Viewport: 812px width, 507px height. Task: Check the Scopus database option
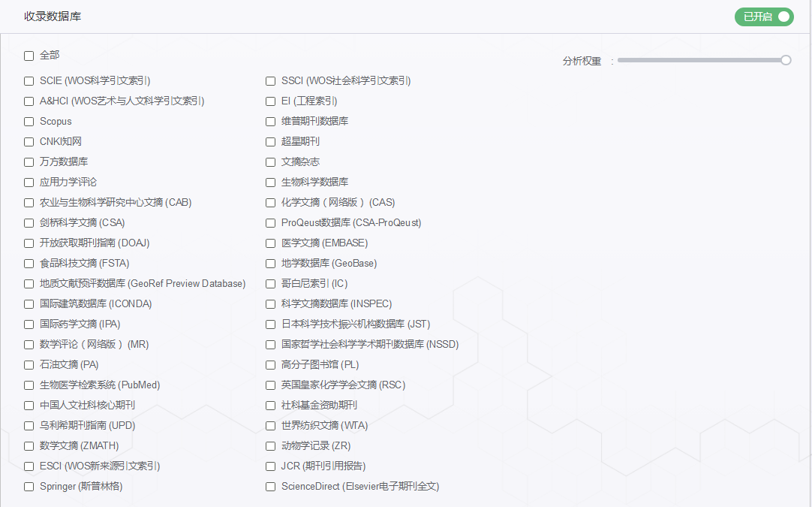pyautogui.click(x=29, y=121)
